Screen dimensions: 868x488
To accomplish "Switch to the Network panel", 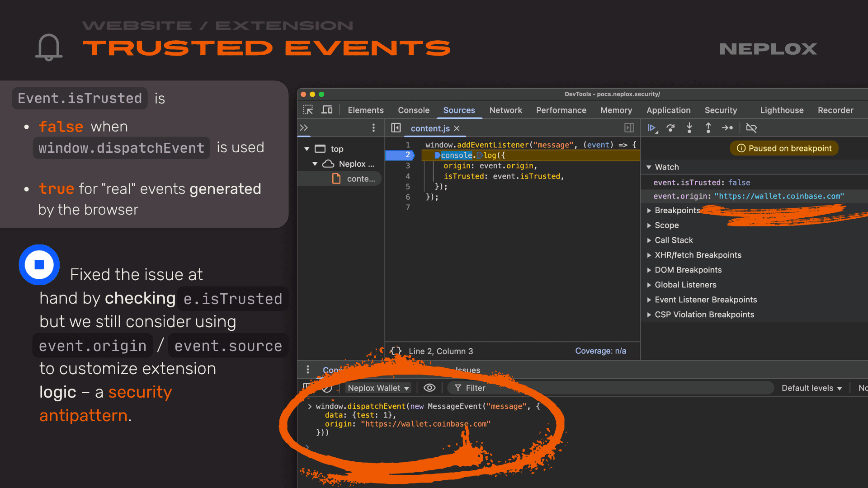I will coord(506,110).
